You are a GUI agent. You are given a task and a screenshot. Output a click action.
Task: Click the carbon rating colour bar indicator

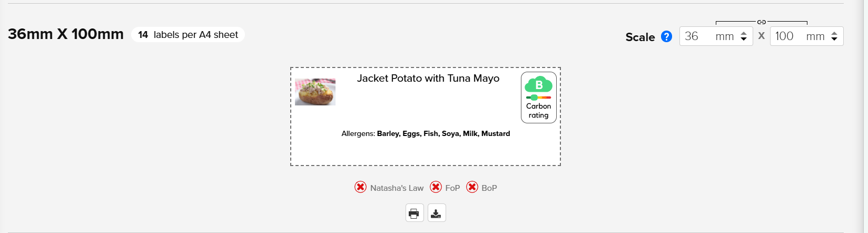(538, 98)
